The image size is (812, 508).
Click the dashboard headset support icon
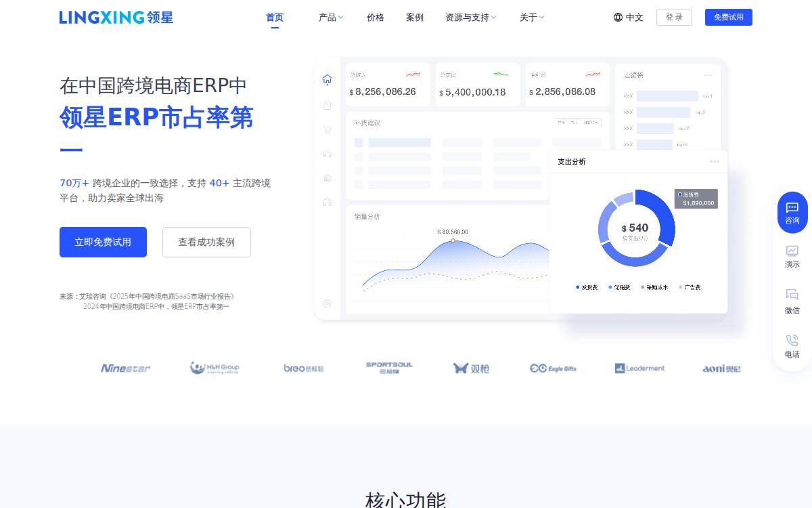click(328, 202)
